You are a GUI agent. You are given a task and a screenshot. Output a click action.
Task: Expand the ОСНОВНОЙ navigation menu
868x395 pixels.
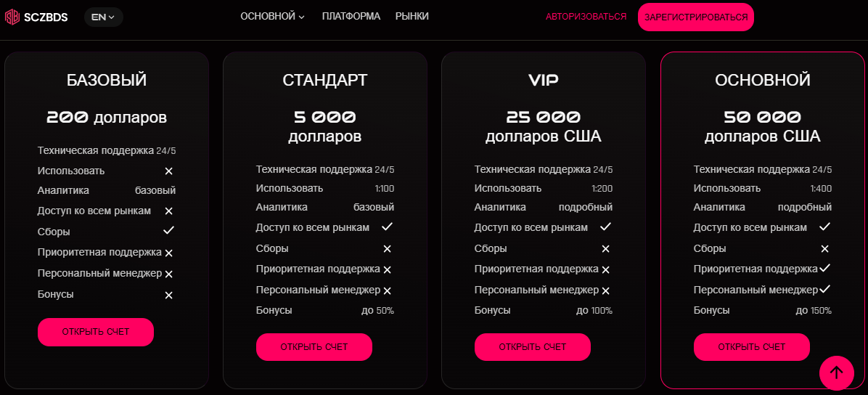click(x=272, y=17)
